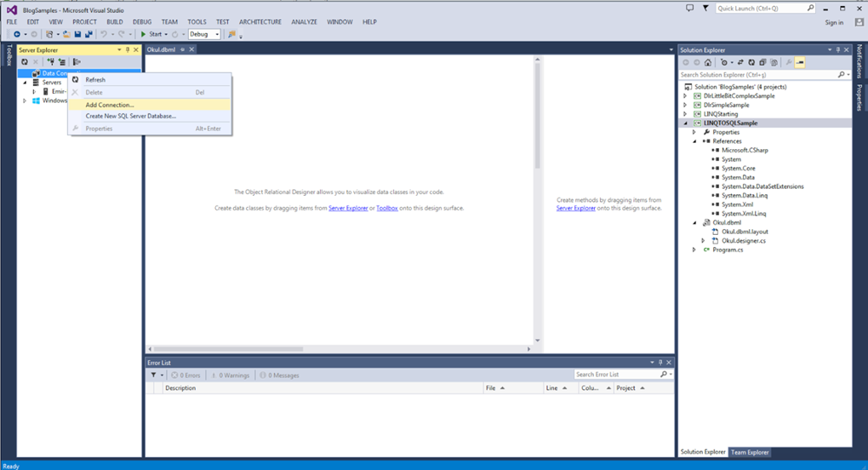Click the Error List search magnifier icon

tap(664, 375)
